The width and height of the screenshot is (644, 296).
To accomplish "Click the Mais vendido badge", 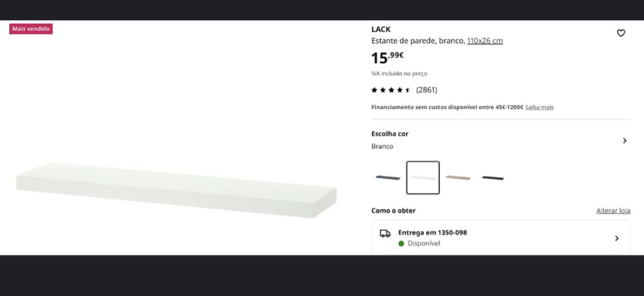I will [x=31, y=29].
